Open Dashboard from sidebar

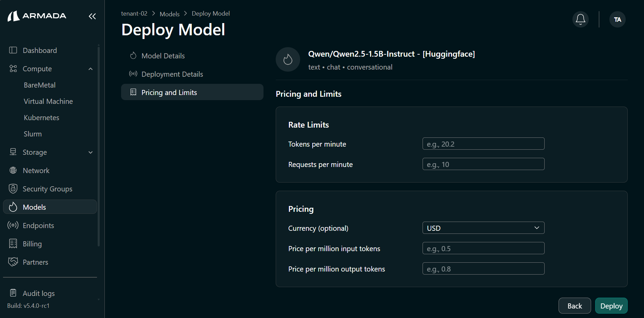[x=50, y=50]
